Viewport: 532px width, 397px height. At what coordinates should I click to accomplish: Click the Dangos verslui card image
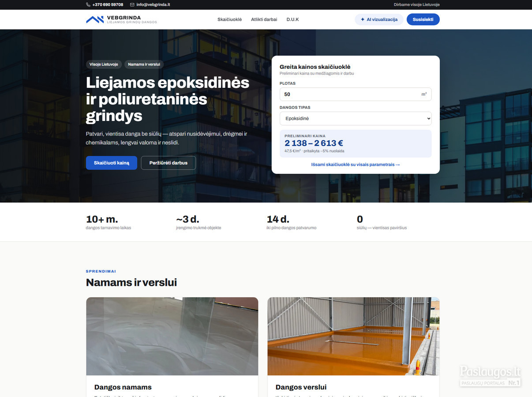(x=353, y=336)
